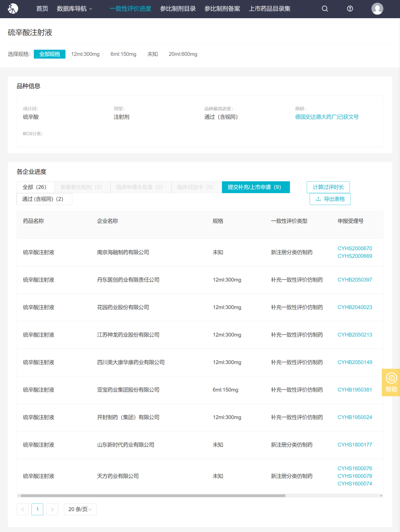The width and height of the screenshot is (400, 532).
Task: Click the 硫辛酸注射液 page title
Action: 30,33
